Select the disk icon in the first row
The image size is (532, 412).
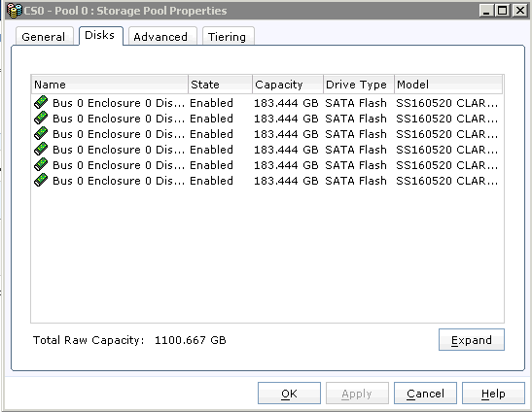41,102
